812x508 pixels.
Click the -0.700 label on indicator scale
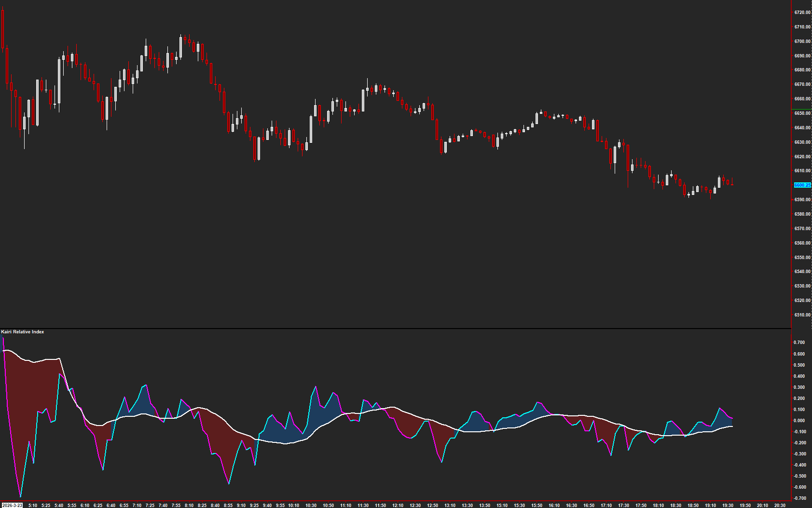click(799, 498)
